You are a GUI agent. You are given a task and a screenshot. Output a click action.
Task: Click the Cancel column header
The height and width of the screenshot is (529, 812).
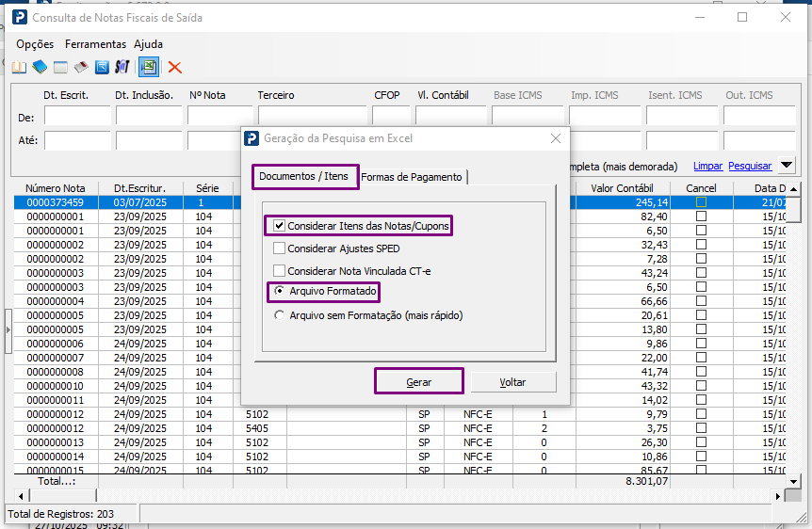click(701, 188)
